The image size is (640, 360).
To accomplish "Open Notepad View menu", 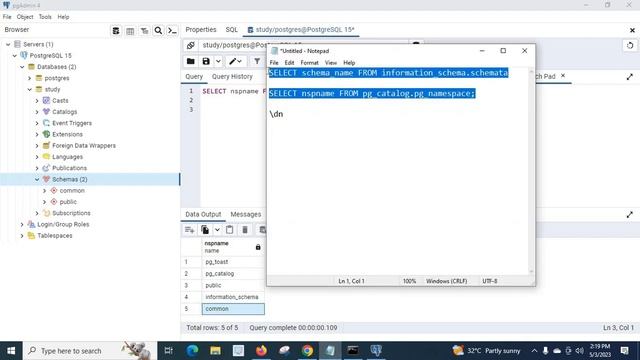I will point(331,63).
